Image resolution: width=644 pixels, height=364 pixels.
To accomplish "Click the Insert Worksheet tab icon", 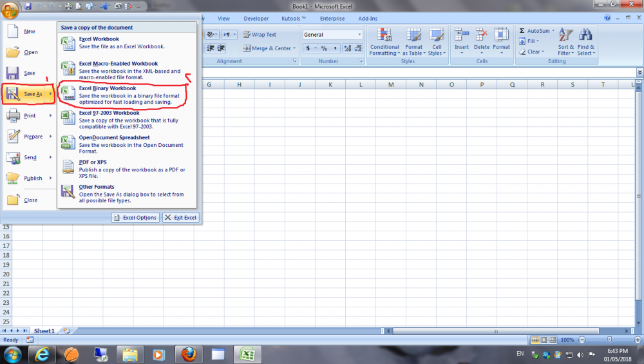I will click(x=67, y=331).
